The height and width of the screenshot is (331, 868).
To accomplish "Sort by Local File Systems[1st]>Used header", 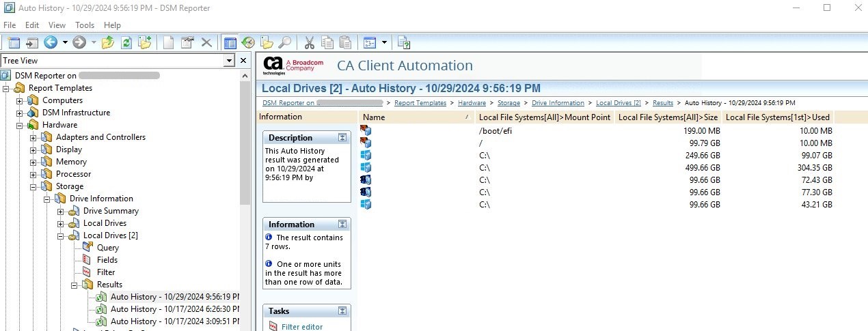I will (x=778, y=117).
